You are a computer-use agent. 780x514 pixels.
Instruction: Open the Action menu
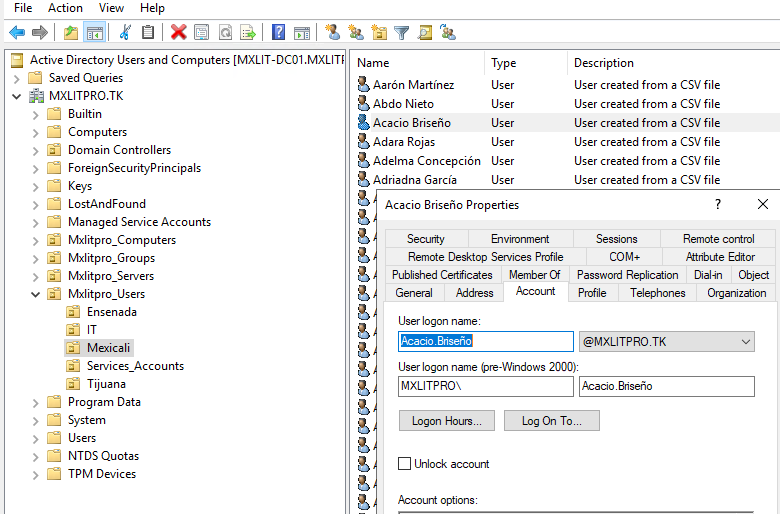[65, 8]
